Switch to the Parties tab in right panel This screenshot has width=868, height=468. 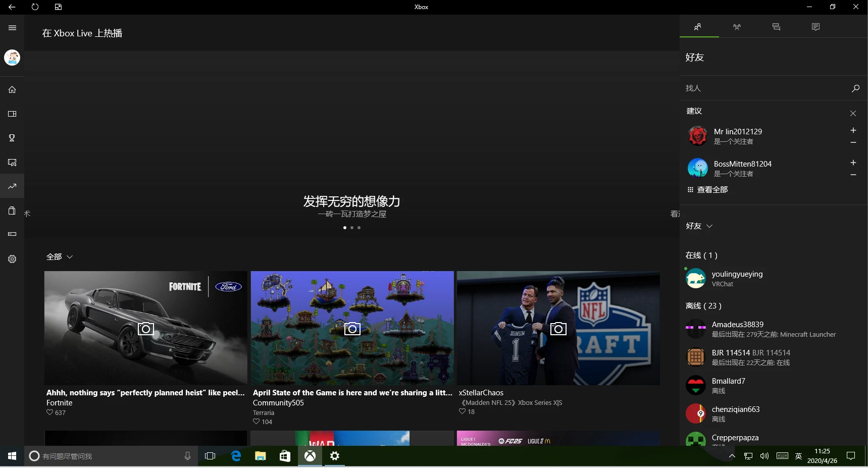(x=737, y=27)
